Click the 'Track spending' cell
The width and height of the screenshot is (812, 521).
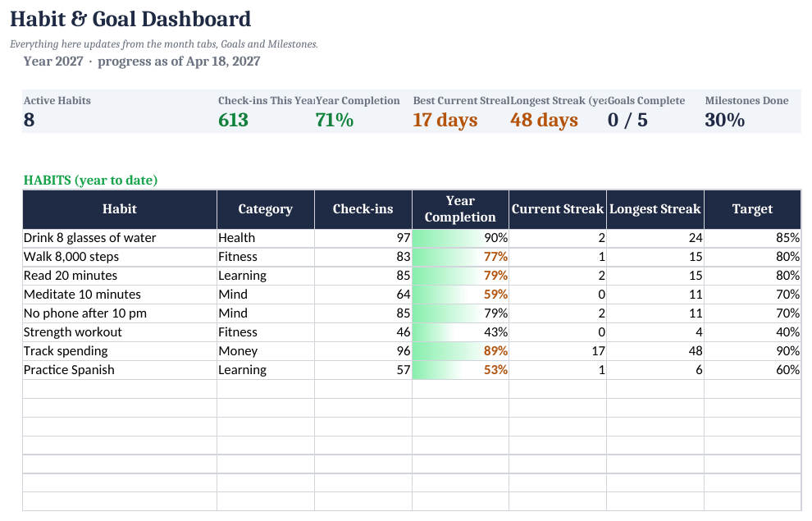point(120,351)
